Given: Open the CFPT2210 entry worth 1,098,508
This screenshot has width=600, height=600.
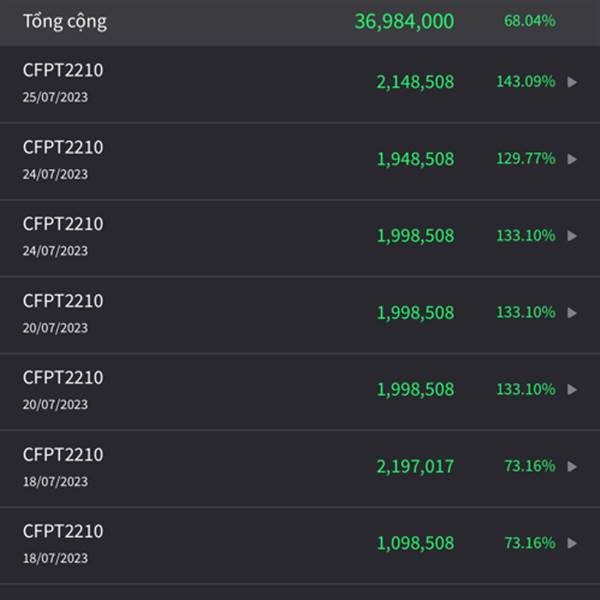Looking at the screenshot, I should pyautogui.click(x=63, y=531).
